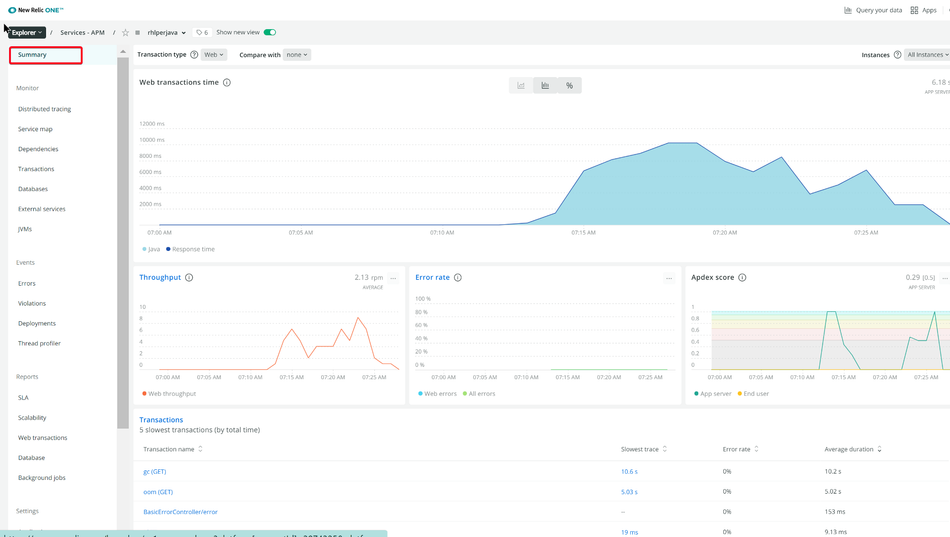Toggle All errors legend series

point(479,394)
